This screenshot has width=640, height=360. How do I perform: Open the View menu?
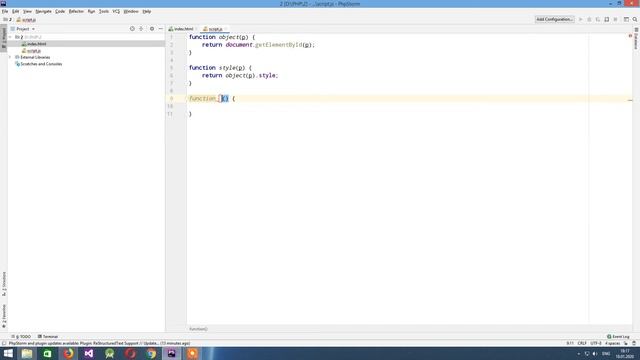pos(27,11)
